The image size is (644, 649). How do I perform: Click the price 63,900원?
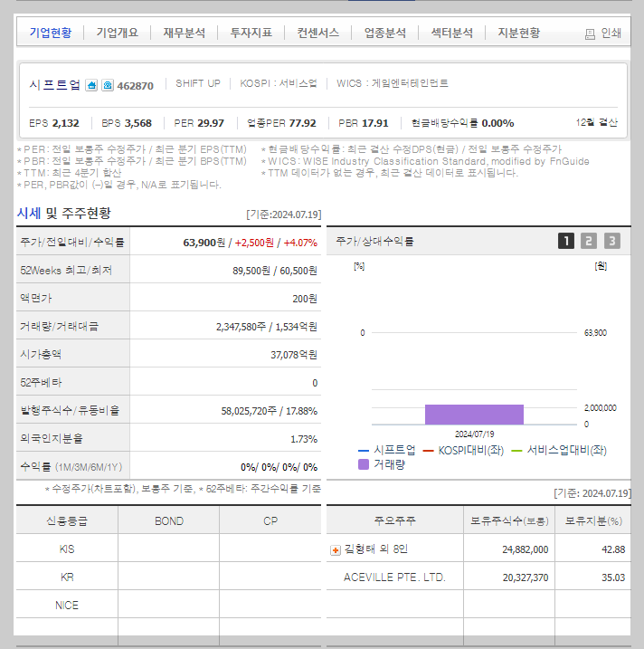pos(204,243)
